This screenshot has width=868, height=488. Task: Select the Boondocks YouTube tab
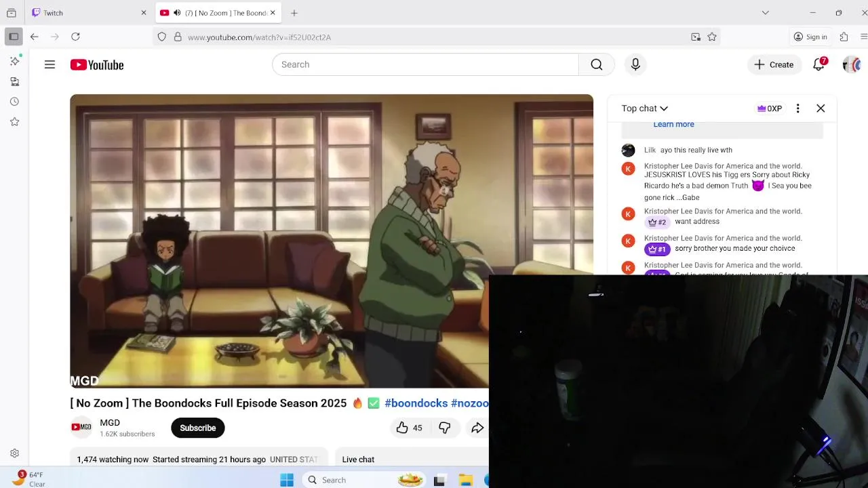click(218, 13)
